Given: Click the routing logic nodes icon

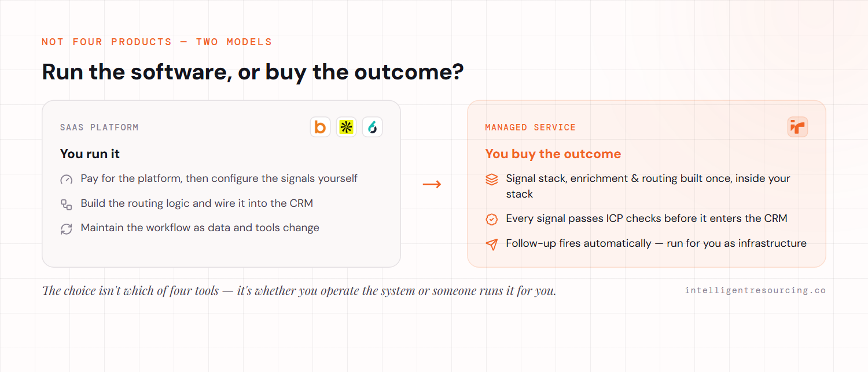Looking at the screenshot, I should [x=67, y=205].
